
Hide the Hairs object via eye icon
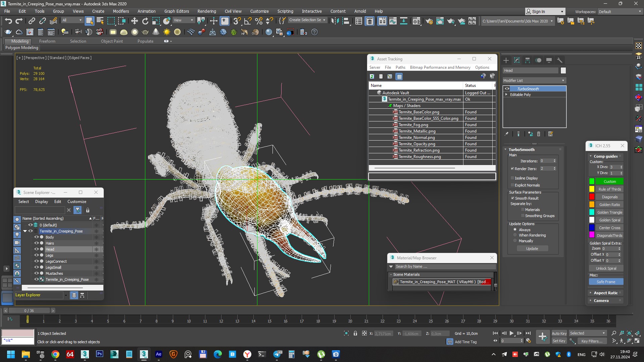click(37, 243)
